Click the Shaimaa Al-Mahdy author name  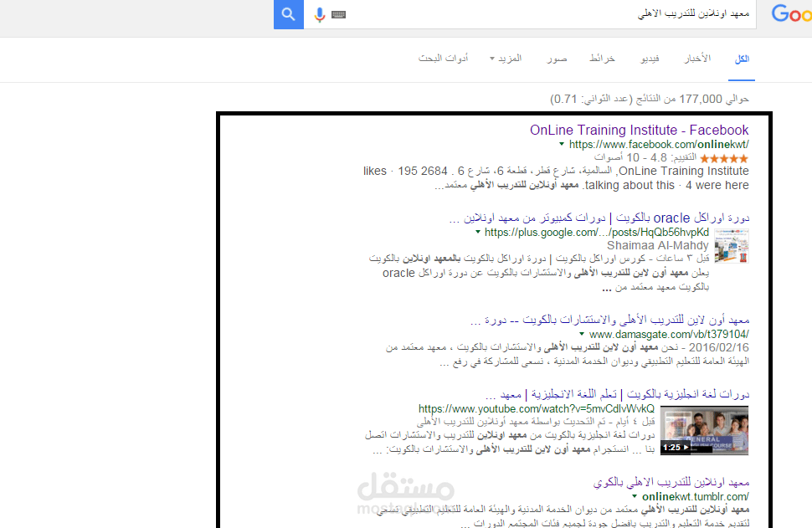coord(658,245)
